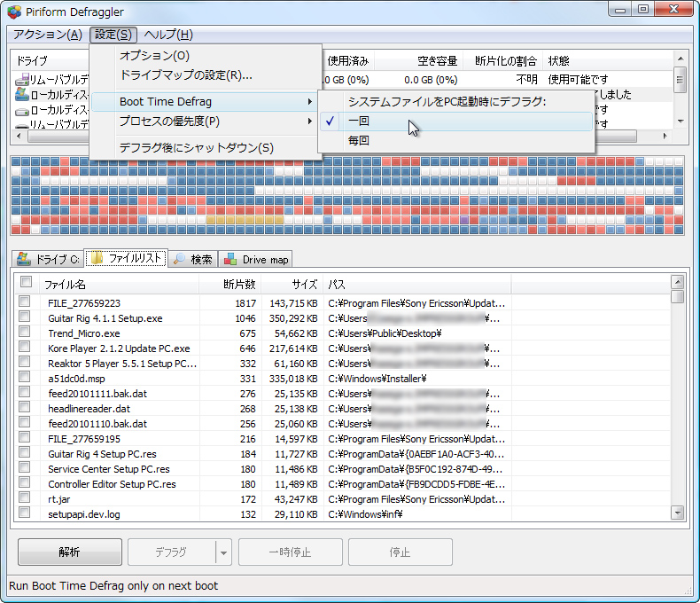Image resolution: width=700 pixels, height=603 pixels.
Task: Click the file list scroll-down arrow
Action: [678, 513]
